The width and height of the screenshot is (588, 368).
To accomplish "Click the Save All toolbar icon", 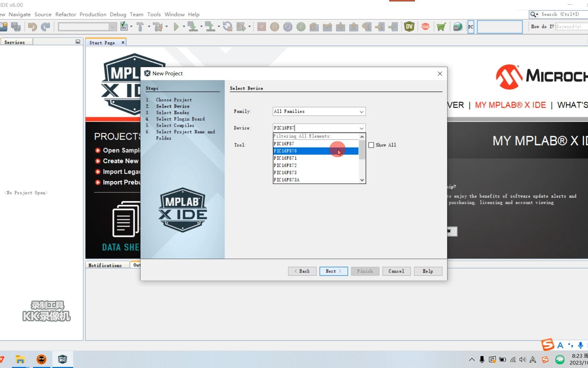I will tap(16, 27).
